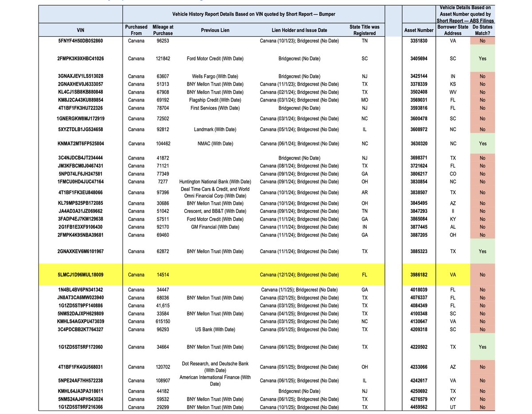
Task: Click the 'State Title was Registered' header
Action: coord(365,30)
